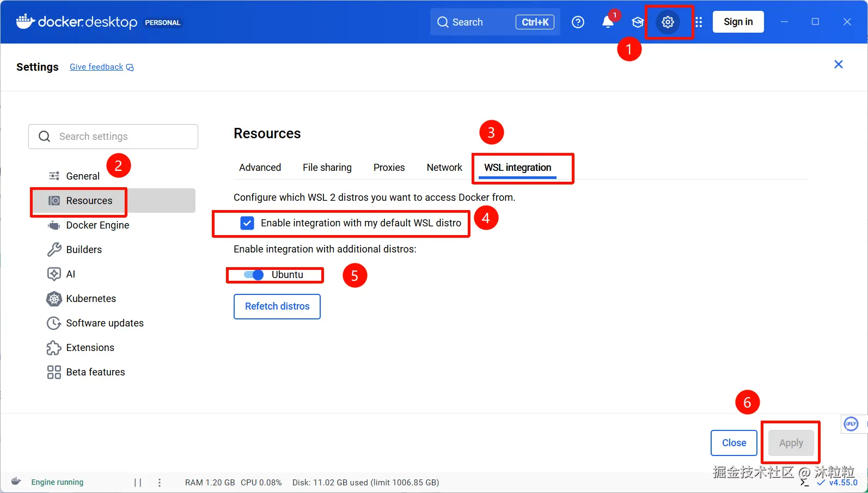
Task: Click the Sign in button
Action: coord(738,22)
